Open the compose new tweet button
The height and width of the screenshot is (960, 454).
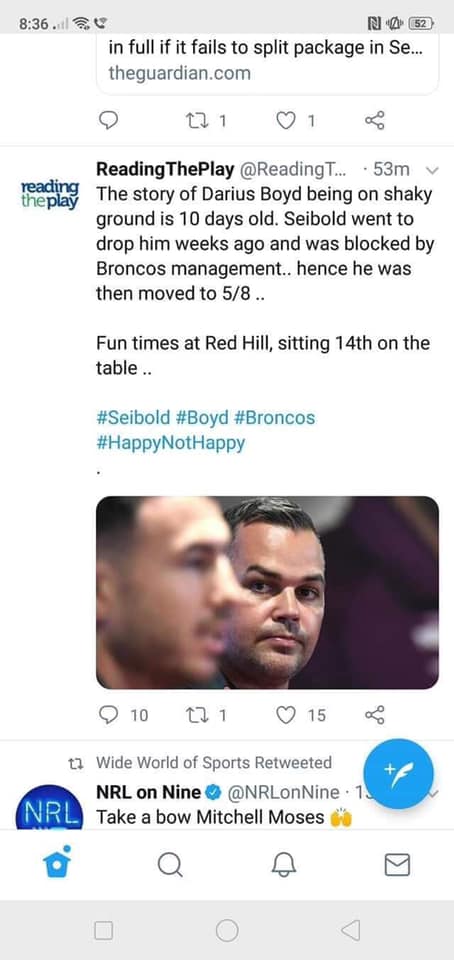coord(398,773)
